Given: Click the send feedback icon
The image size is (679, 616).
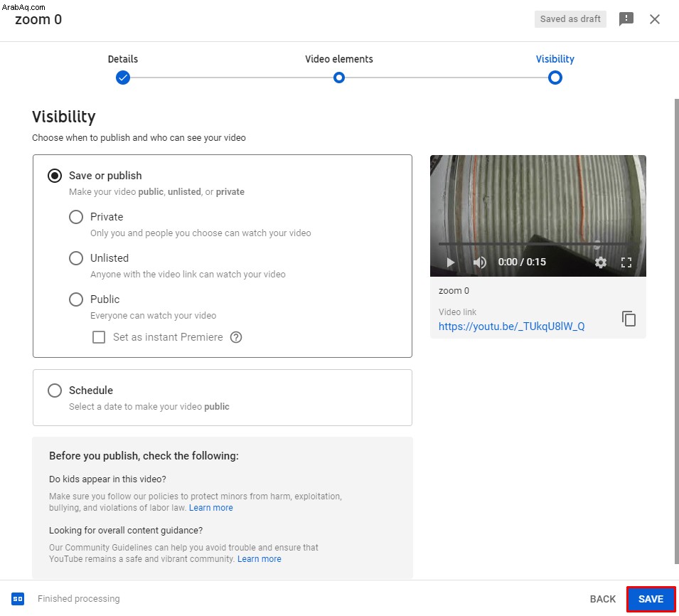Looking at the screenshot, I should (x=626, y=19).
